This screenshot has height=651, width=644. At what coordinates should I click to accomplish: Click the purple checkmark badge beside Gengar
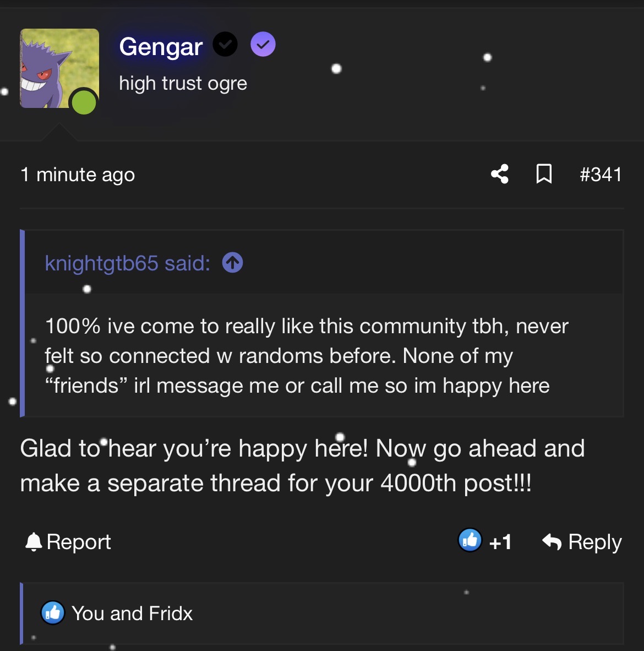[263, 45]
